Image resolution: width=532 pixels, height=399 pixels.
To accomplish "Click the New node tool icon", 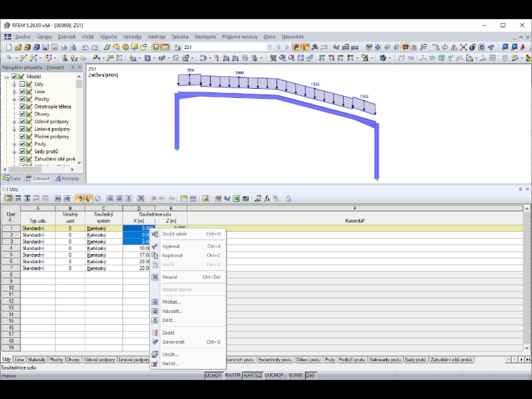I will (x=9, y=58).
